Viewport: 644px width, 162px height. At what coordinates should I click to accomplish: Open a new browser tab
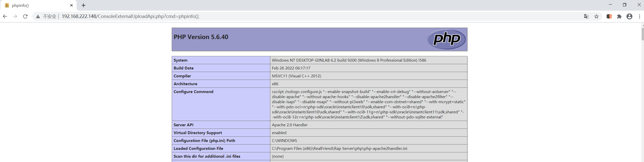(x=83, y=5)
